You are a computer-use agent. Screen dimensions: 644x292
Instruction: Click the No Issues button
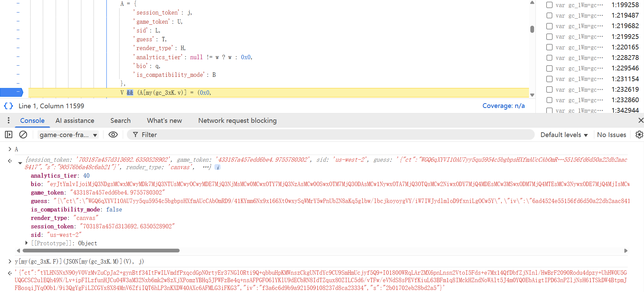pos(611,135)
